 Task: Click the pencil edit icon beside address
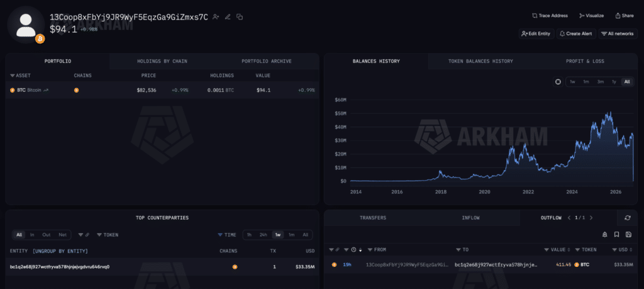pos(228,17)
